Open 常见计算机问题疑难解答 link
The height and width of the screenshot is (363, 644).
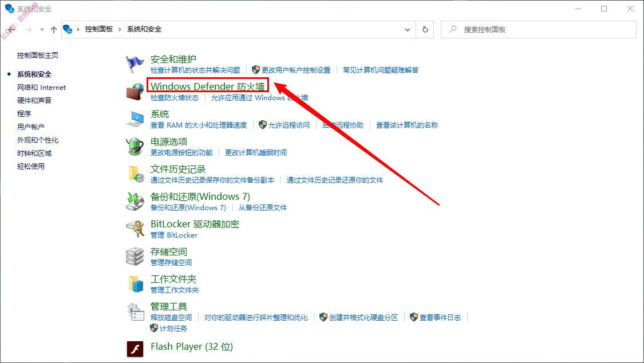pyautogui.click(x=381, y=70)
